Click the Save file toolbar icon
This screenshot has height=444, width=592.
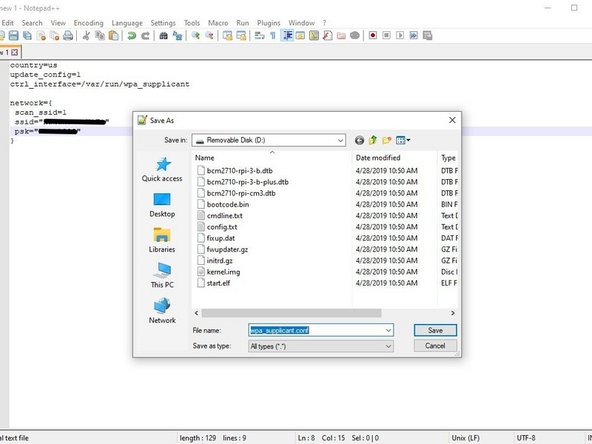[x=14, y=35]
